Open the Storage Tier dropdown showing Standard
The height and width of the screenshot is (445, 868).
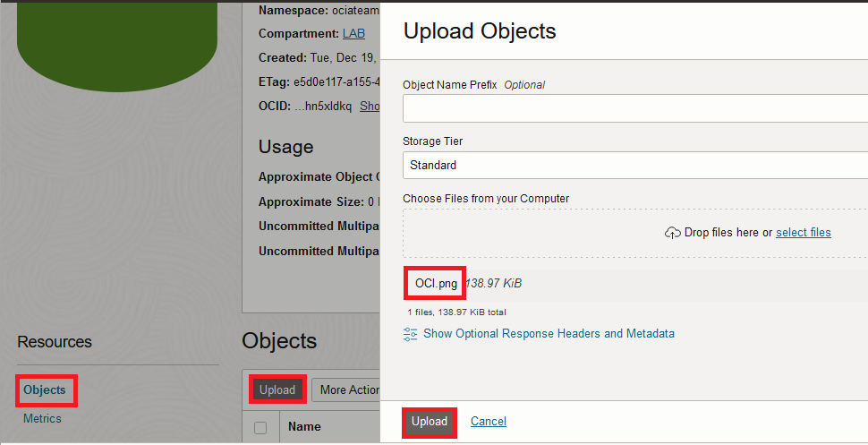(635, 166)
